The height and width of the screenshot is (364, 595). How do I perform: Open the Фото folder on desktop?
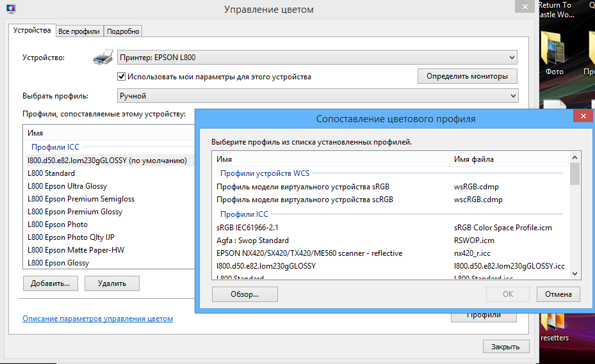(x=554, y=54)
